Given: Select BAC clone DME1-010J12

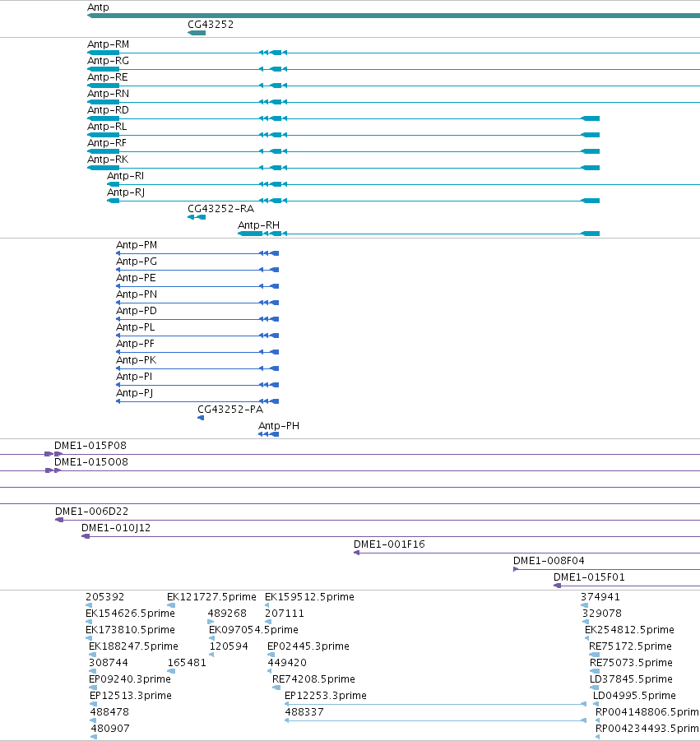Looking at the screenshot, I should [116, 528].
